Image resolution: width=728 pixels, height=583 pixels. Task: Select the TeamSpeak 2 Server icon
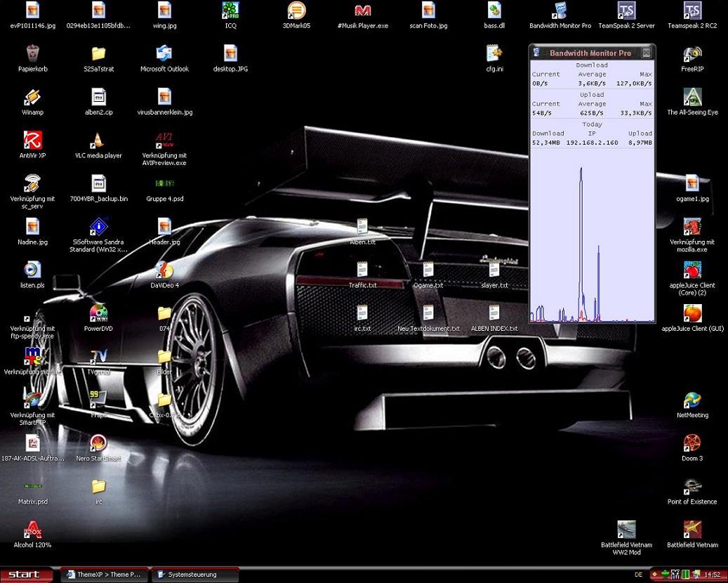coord(626,11)
